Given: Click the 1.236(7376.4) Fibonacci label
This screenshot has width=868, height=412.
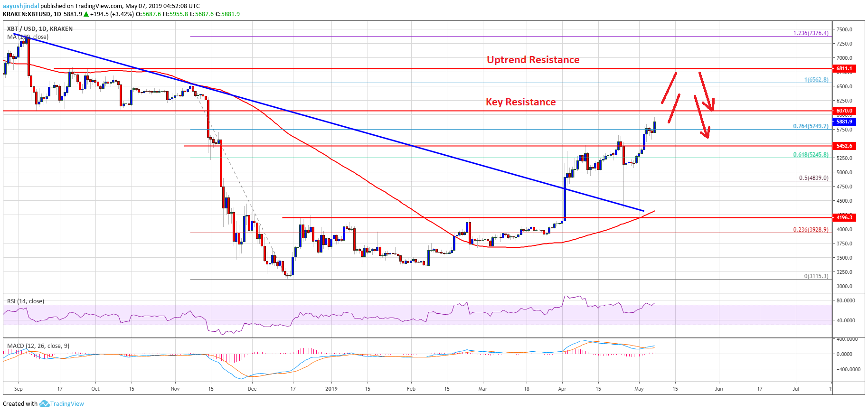Looking at the screenshot, I should tap(811, 33).
